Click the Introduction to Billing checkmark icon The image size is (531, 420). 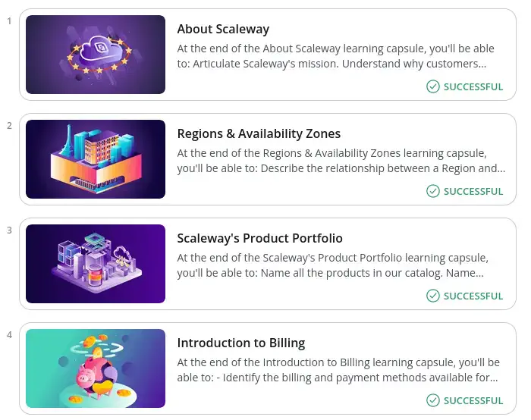[x=433, y=400]
